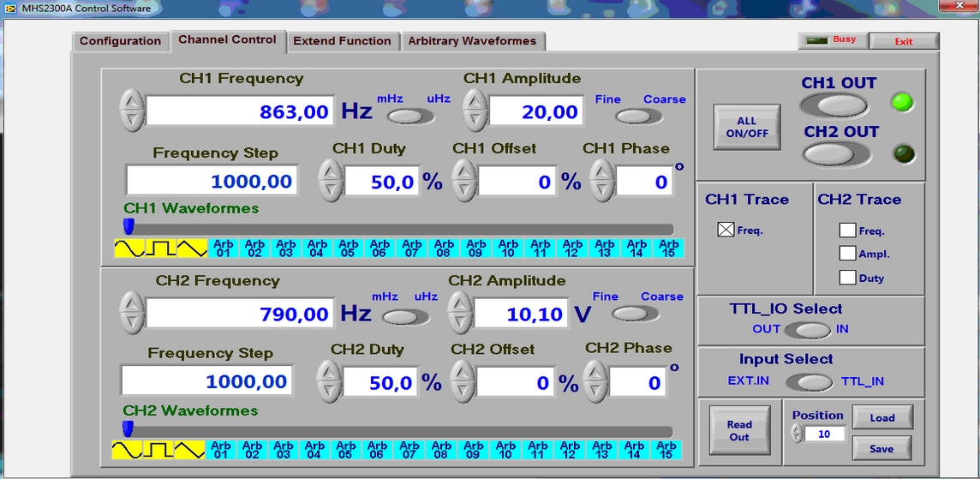This screenshot has height=479, width=980.
Task: Toggle Input Select EXT.IN/TTL_IN switch
Action: (809, 381)
